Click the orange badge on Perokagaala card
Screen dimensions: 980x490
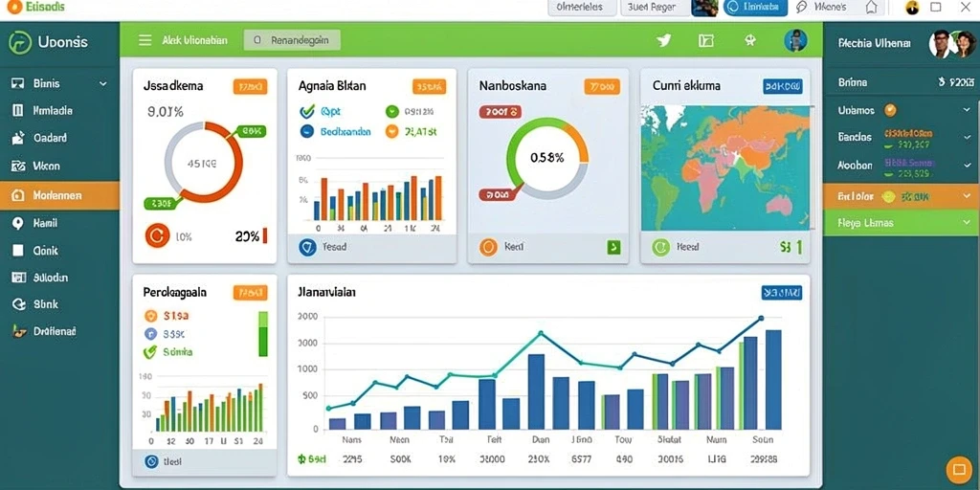click(x=250, y=292)
